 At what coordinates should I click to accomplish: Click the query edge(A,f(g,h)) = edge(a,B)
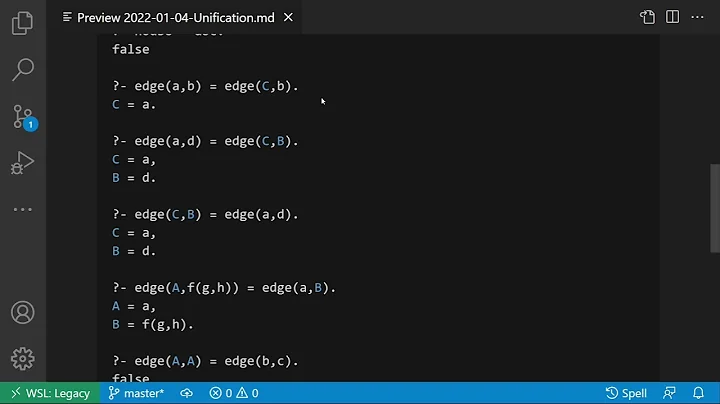pyautogui.click(x=224, y=288)
